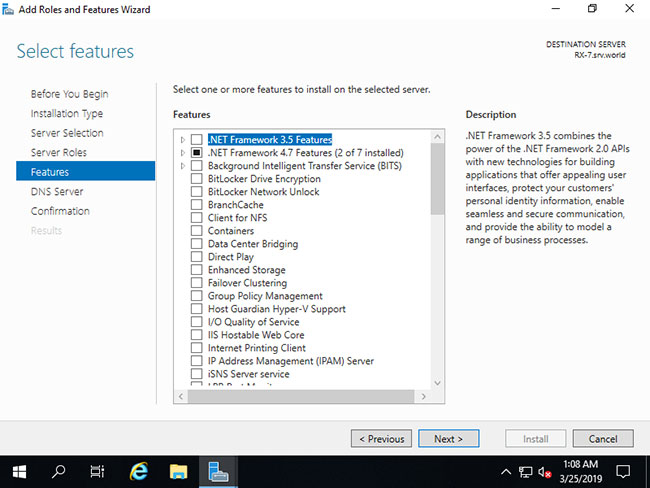Expand .NET Framework 3.5 Features node
This screenshot has width=650, height=488.
(x=183, y=140)
